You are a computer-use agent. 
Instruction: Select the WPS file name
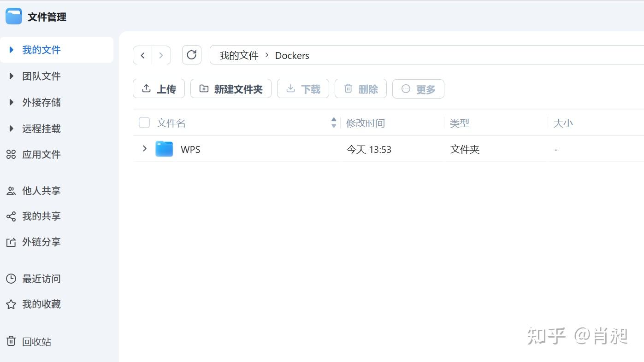pyautogui.click(x=190, y=149)
